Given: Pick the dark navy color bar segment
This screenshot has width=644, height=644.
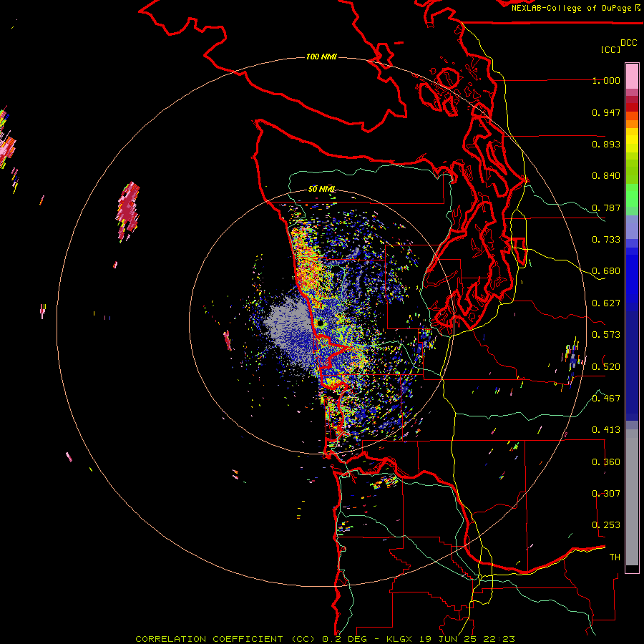Looking at the screenshot, I should (632, 366).
